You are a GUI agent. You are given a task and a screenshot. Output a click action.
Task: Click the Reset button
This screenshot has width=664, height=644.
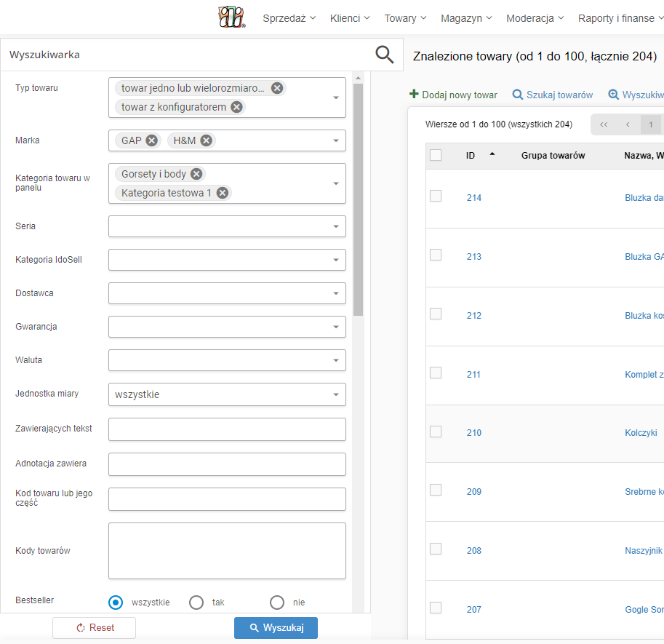click(x=95, y=627)
